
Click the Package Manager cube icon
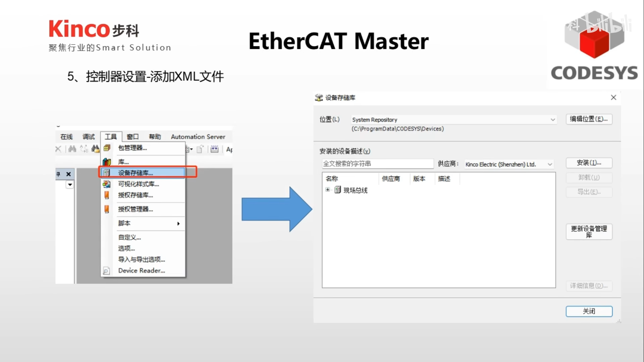pos(107,148)
